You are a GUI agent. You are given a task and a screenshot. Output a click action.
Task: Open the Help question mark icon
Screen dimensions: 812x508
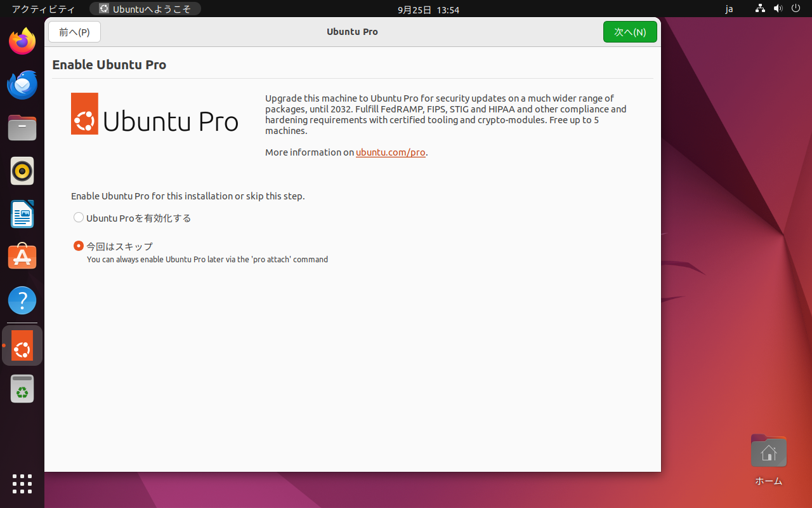point(22,300)
